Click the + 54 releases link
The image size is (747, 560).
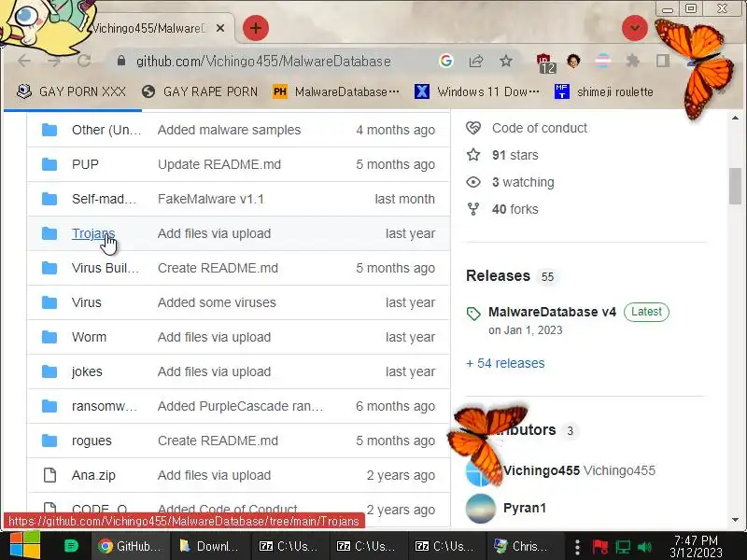click(x=505, y=363)
